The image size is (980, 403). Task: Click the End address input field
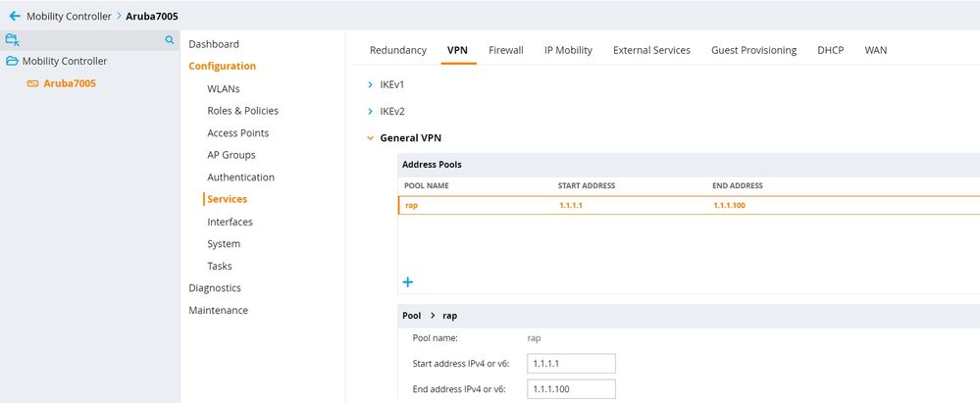[570, 389]
